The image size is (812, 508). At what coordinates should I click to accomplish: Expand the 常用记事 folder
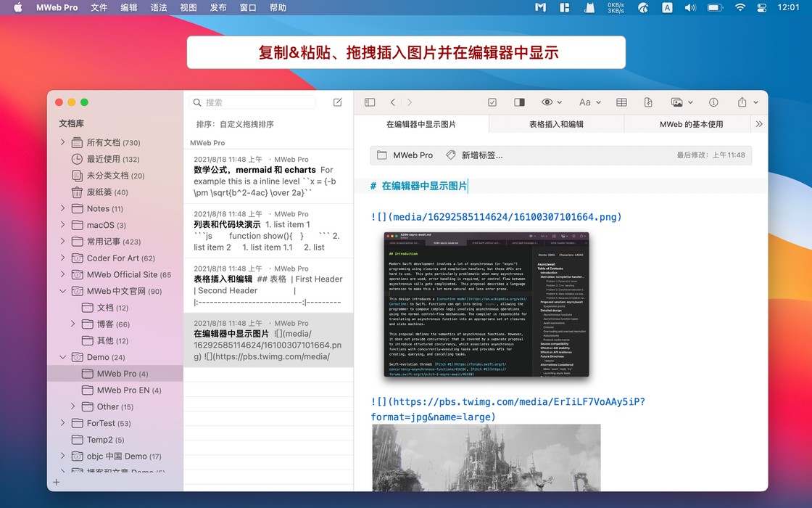point(62,241)
